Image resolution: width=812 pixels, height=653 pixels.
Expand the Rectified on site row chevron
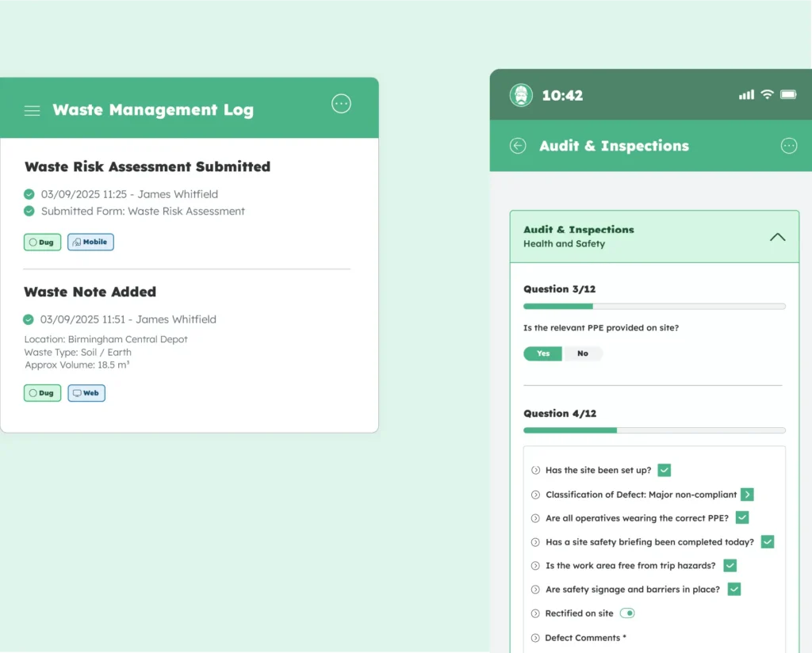[x=535, y=613]
